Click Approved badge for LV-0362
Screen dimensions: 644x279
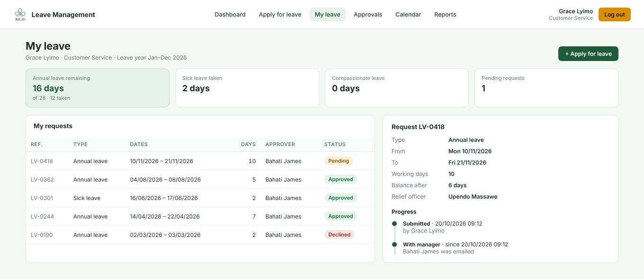pyautogui.click(x=340, y=179)
